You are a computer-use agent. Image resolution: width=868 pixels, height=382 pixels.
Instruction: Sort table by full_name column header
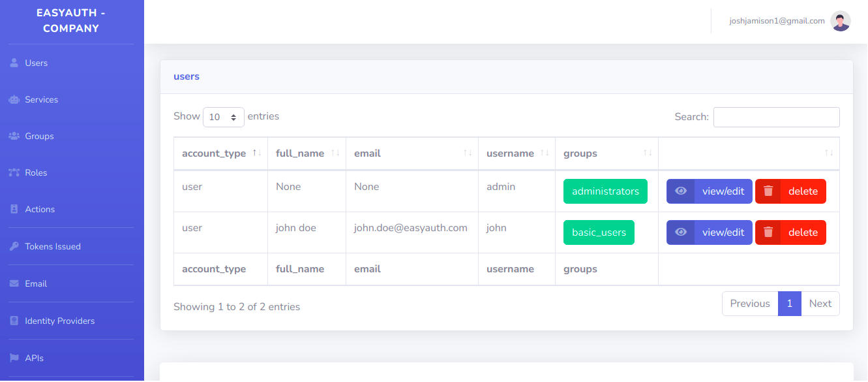click(x=307, y=153)
